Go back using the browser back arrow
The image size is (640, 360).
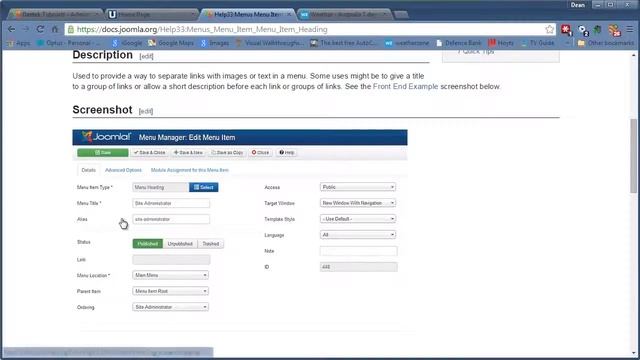click(11, 29)
